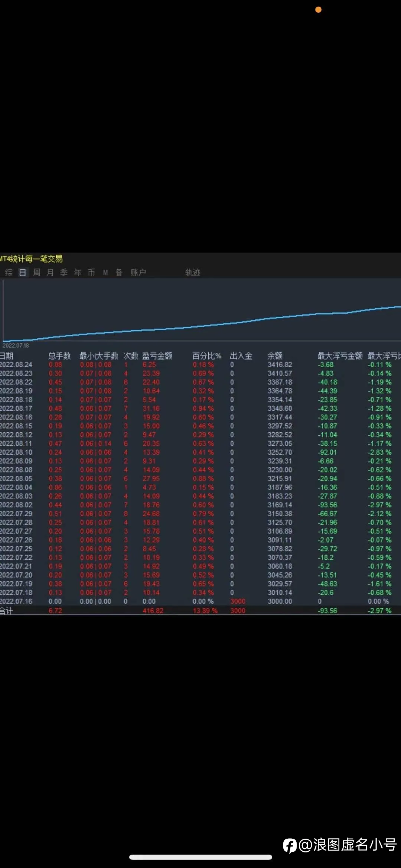The height and width of the screenshot is (868, 401).
Task: Click the floating loss percent -2.83 %
Action: 379,452
